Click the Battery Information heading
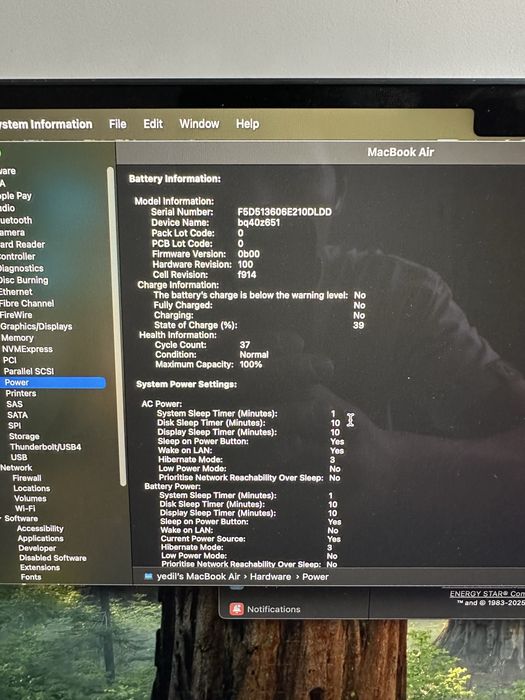 175,179
